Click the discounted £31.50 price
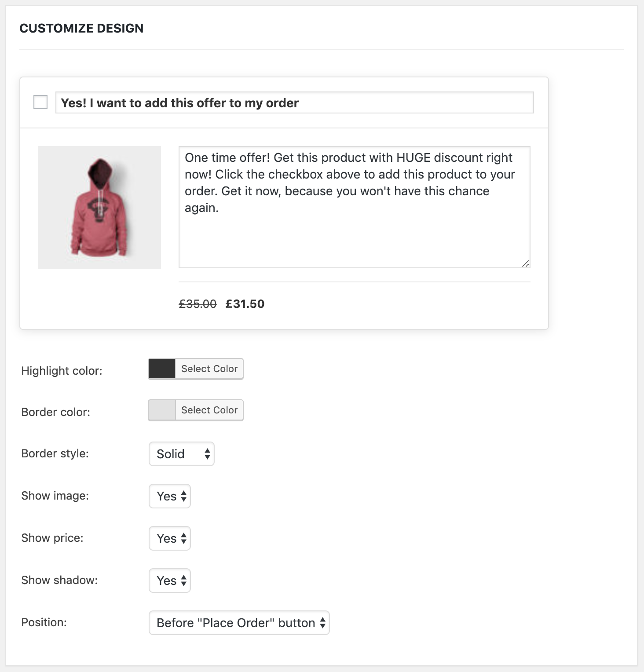 tap(245, 303)
